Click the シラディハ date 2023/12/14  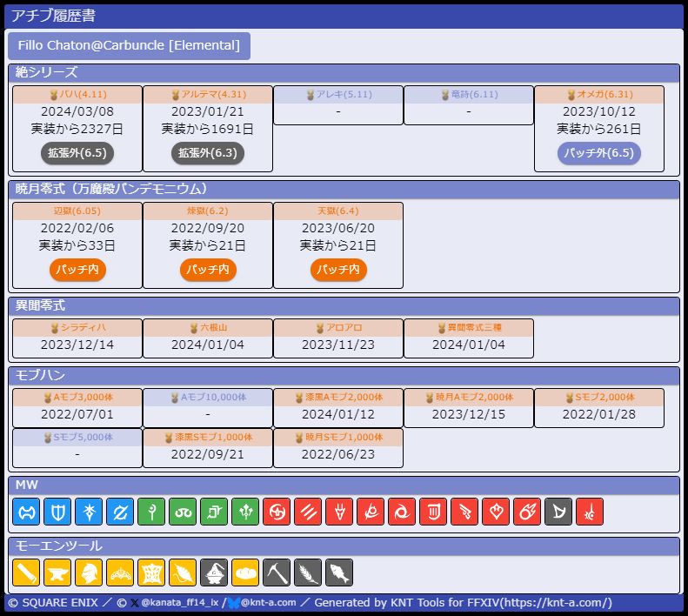(x=77, y=345)
